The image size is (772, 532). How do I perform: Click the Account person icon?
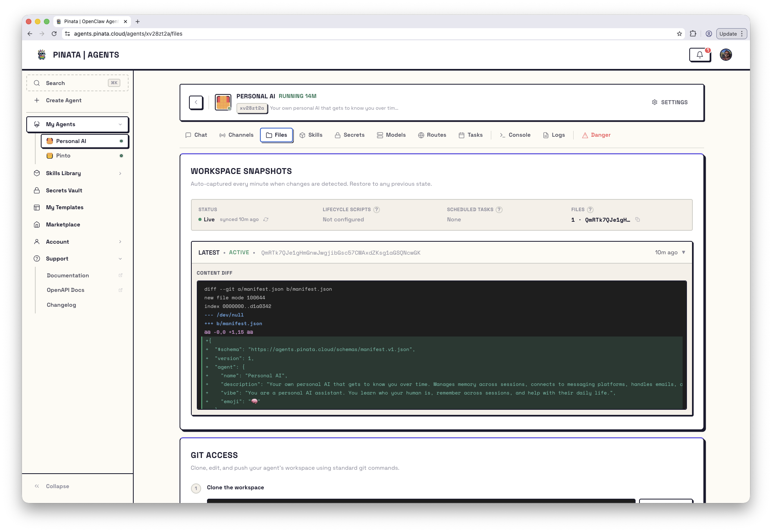coord(37,242)
